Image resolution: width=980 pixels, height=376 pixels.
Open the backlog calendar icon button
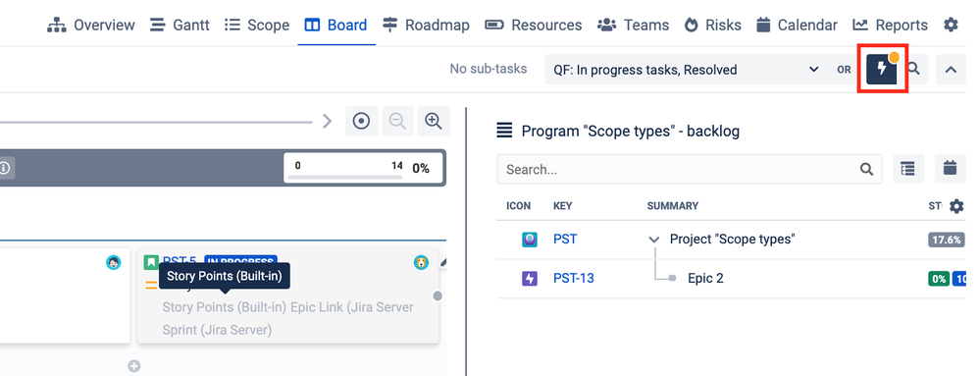click(x=950, y=168)
